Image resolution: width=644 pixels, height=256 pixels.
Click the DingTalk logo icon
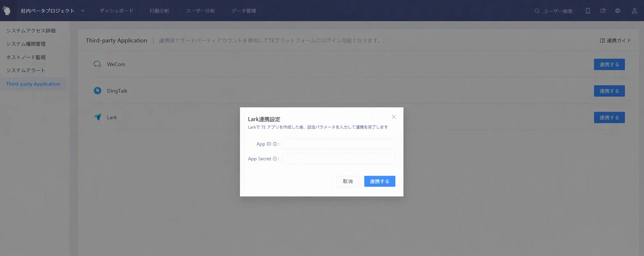98,91
